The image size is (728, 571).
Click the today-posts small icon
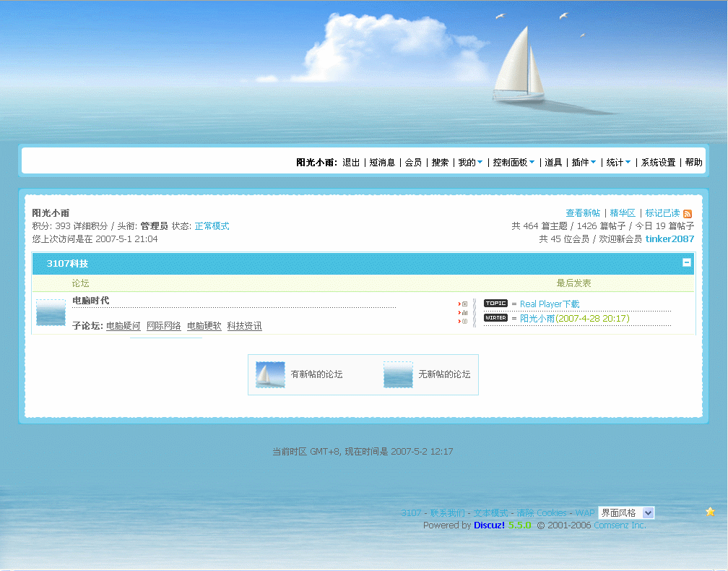[x=463, y=321]
